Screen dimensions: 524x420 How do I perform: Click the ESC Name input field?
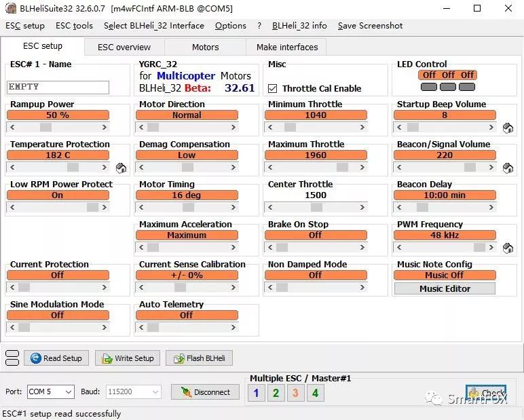58,88
